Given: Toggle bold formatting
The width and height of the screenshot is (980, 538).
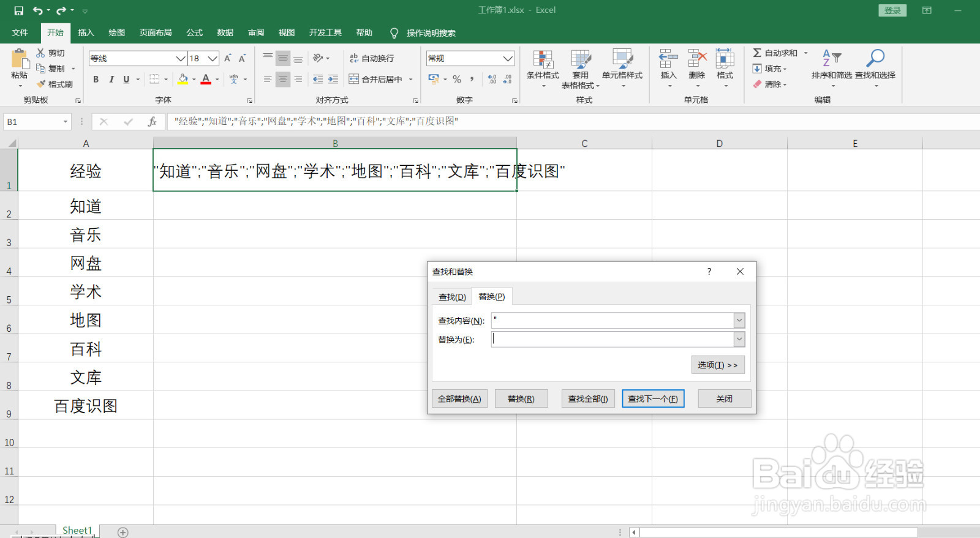Looking at the screenshot, I should pos(96,79).
